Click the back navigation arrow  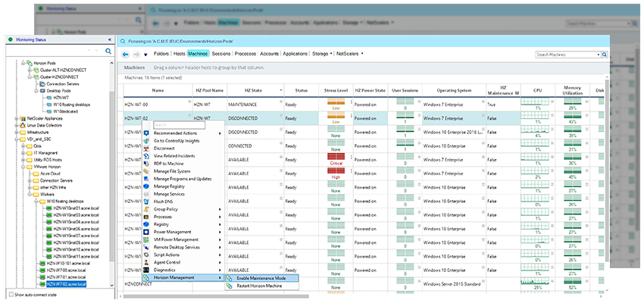pos(126,55)
